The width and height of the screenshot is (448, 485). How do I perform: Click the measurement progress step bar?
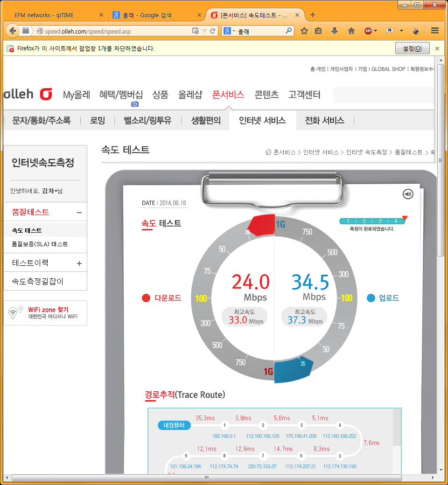pos(372,221)
